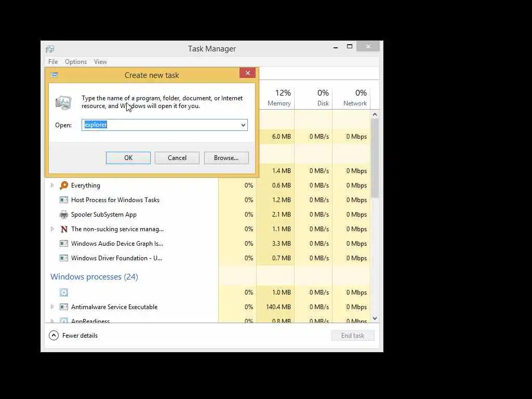Click the End task button
Screen dimensions: 532x399
click(353, 336)
